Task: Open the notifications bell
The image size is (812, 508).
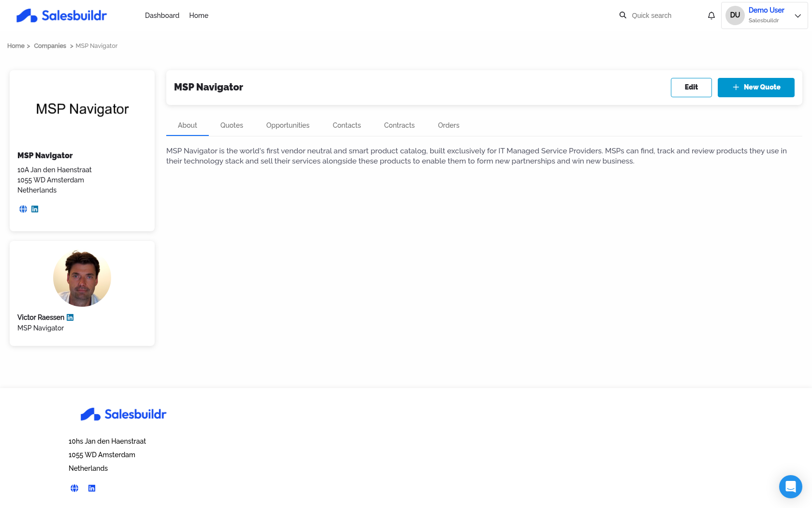Action: pyautogui.click(x=711, y=15)
